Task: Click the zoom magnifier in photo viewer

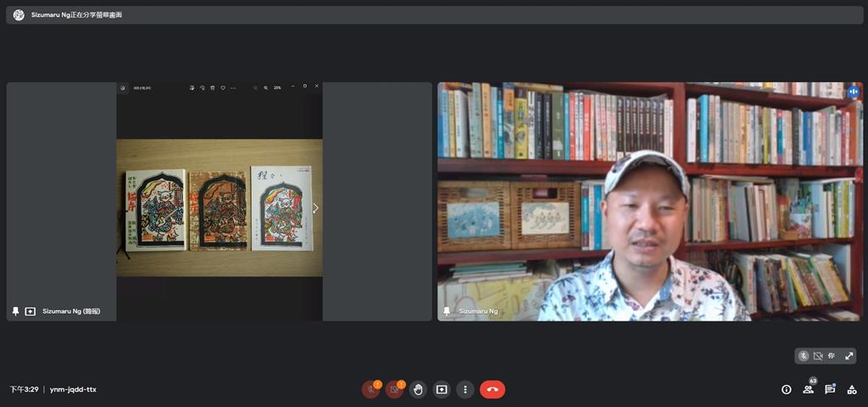Action: pyautogui.click(x=266, y=87)
